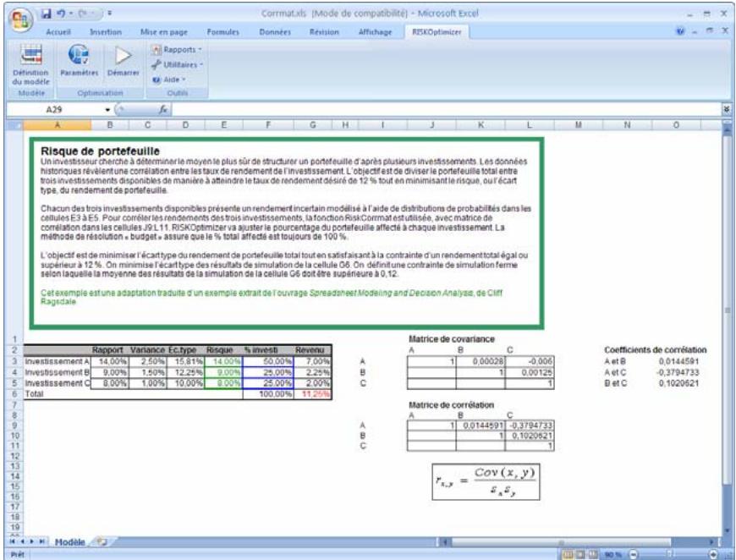Select the Modèle sheet tab

69,541
